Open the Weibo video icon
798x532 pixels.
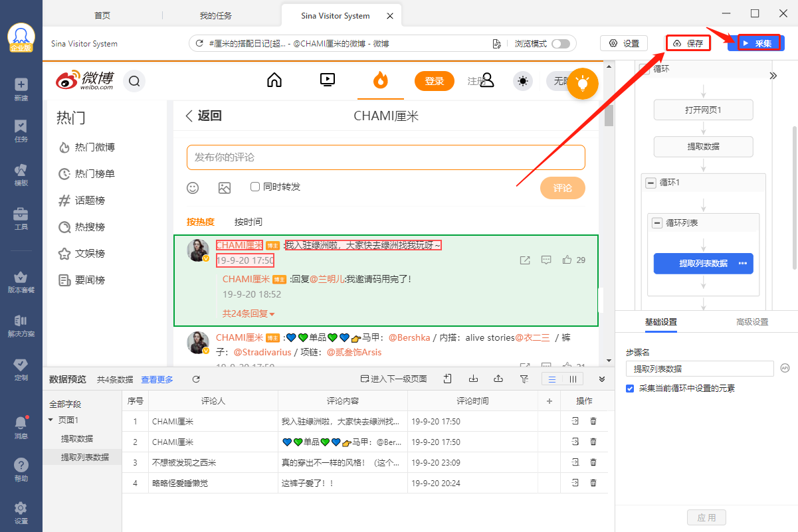(328, 80)
